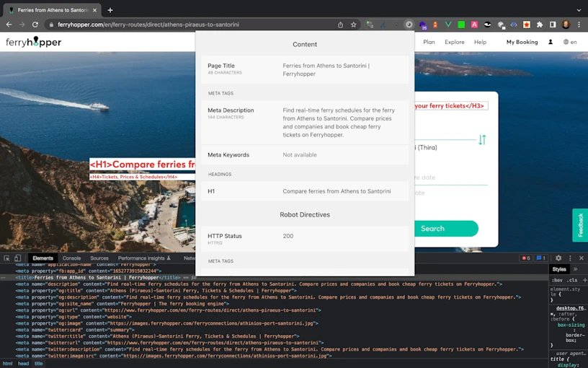The width and height of the screenshot is (588, 368).
Task: Click the red star extension icon
Action: coord(527,25)
